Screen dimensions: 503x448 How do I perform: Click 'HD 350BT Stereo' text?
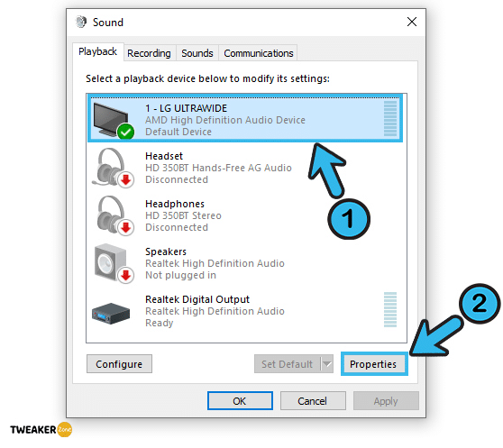coord(183,215)
